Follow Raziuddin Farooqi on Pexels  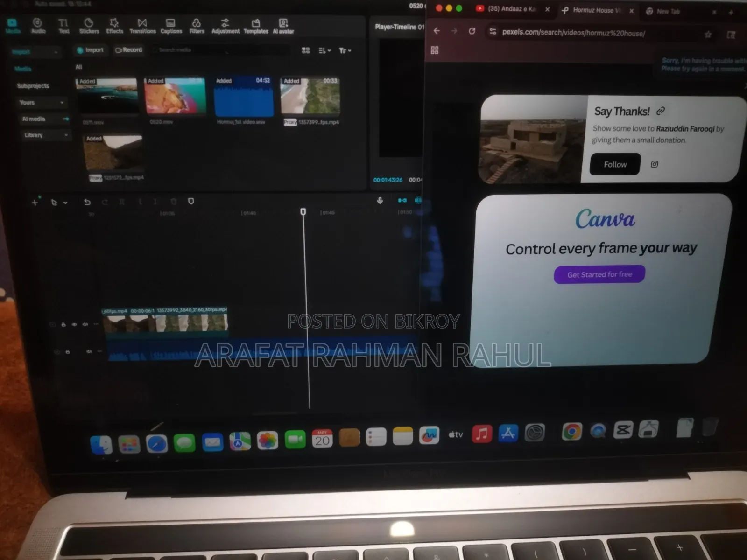point(615,164)
